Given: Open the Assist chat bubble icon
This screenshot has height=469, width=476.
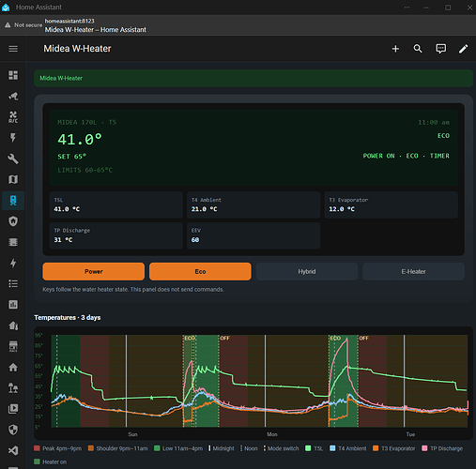Looking at the screenshot, I should coord(441,49).
